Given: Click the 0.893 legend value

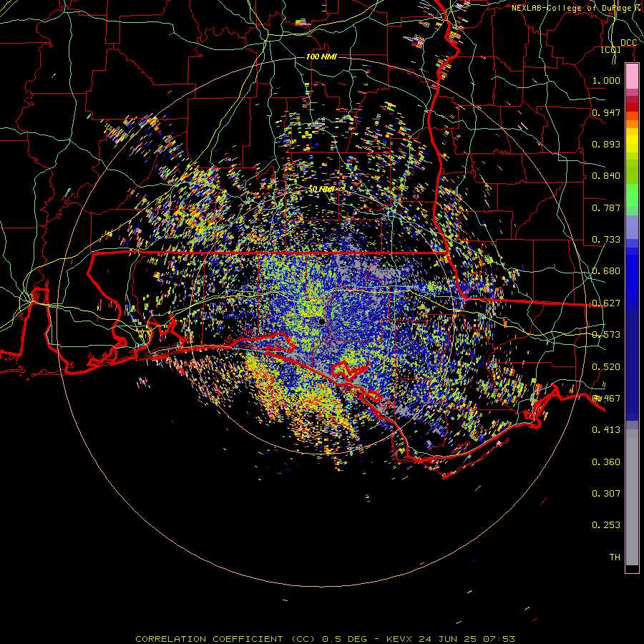Looking at the screenshot, I should [x=606, y=144].
